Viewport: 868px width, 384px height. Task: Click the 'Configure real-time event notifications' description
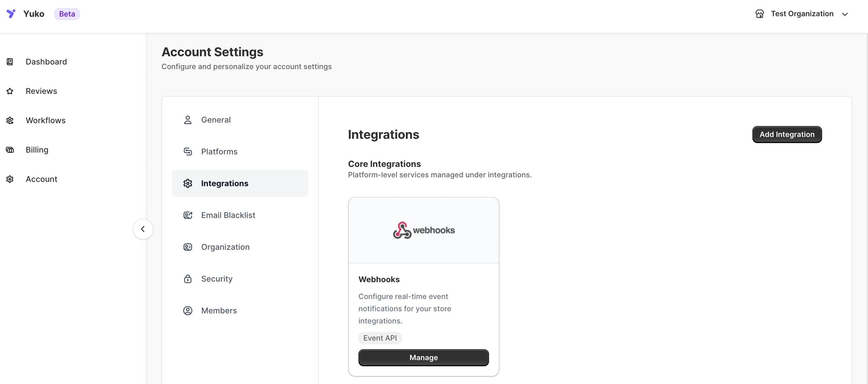405,308
